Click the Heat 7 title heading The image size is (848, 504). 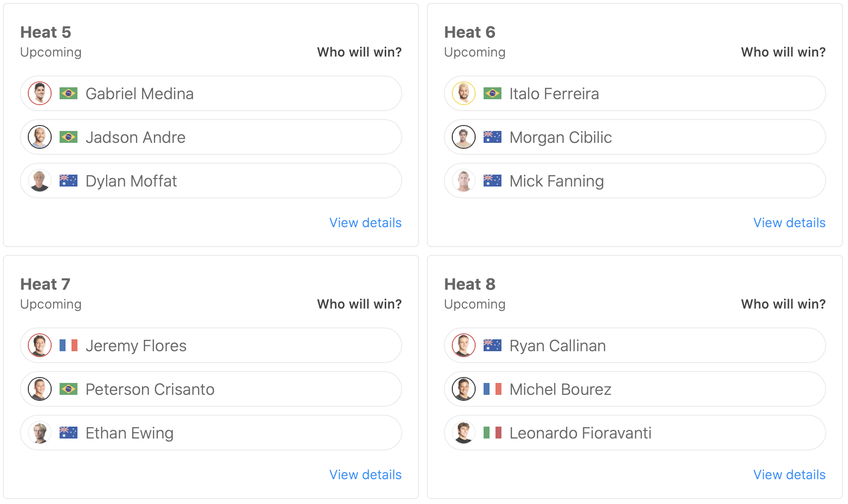[45, 284]
